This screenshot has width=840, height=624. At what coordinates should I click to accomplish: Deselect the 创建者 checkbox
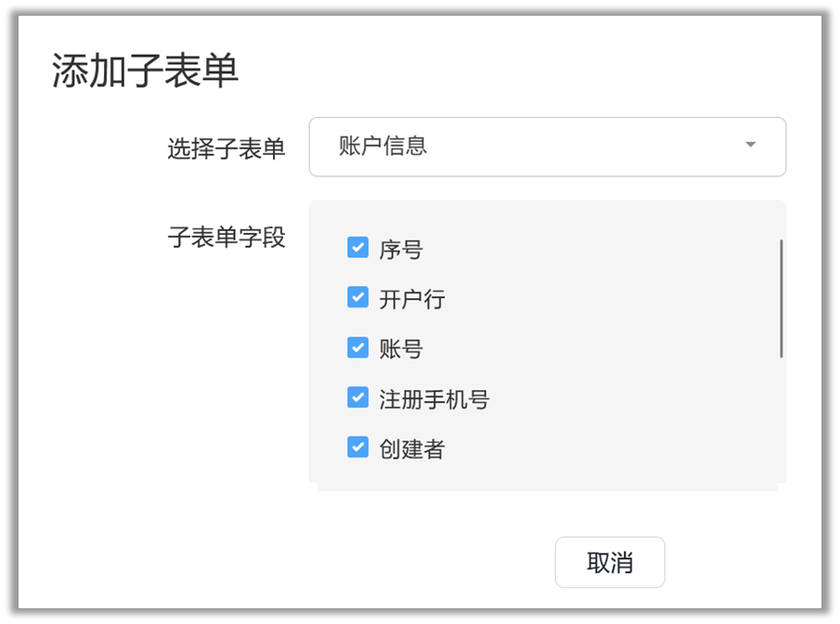[x=357, y=448]
